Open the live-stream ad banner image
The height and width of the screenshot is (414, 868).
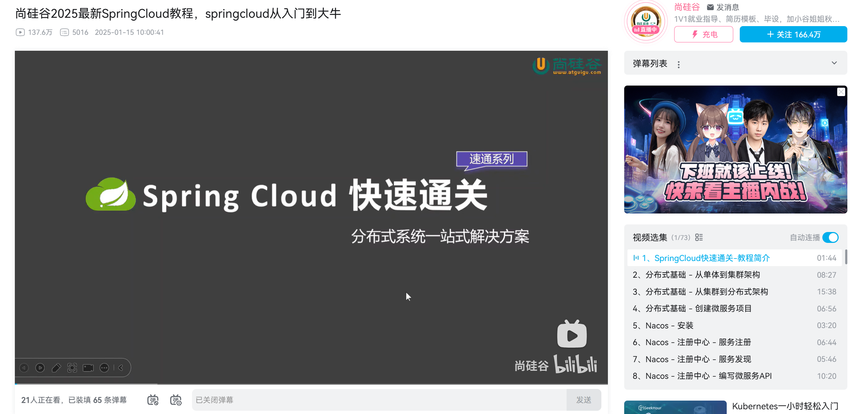[x=735, y=149]
